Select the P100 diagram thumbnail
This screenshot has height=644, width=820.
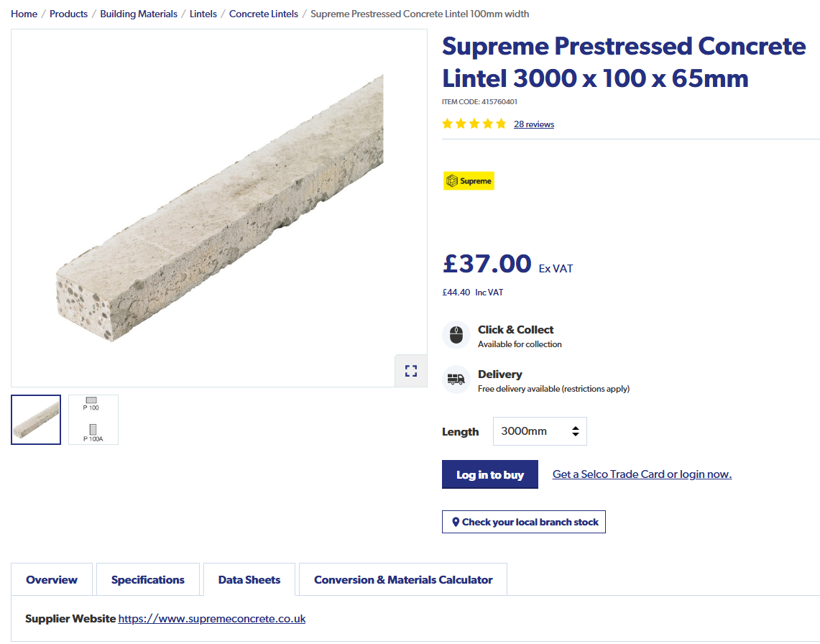pos(93,420)
